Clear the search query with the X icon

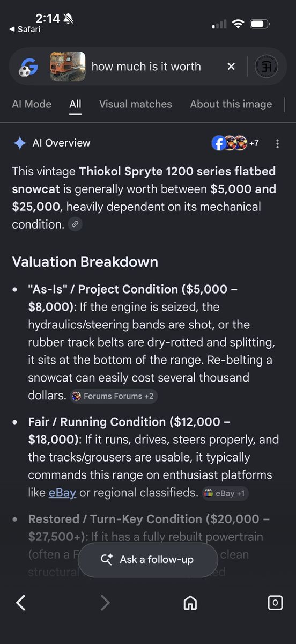pos(231,67)
